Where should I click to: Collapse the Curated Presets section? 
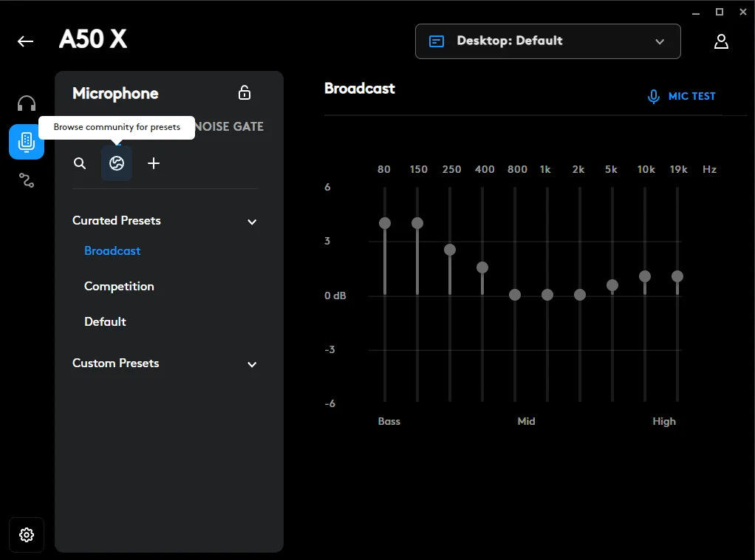(x=252, y=222)
